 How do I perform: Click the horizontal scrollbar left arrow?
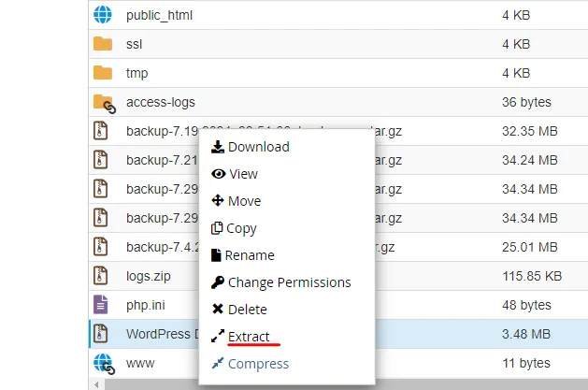click(x=96, y=384)
